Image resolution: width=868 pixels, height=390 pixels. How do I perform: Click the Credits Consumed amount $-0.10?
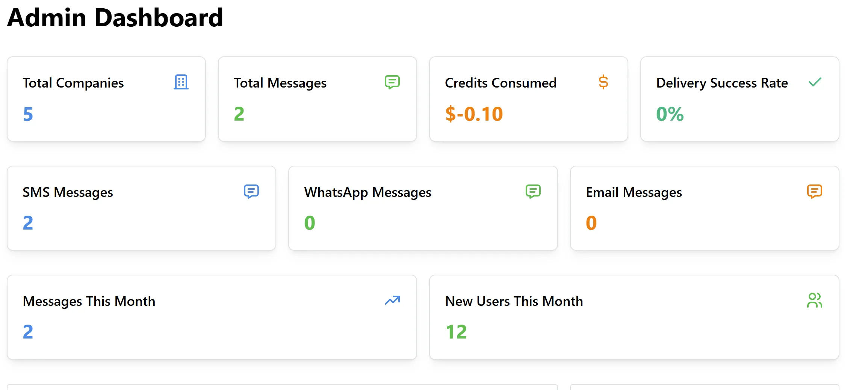click(474, 114)
